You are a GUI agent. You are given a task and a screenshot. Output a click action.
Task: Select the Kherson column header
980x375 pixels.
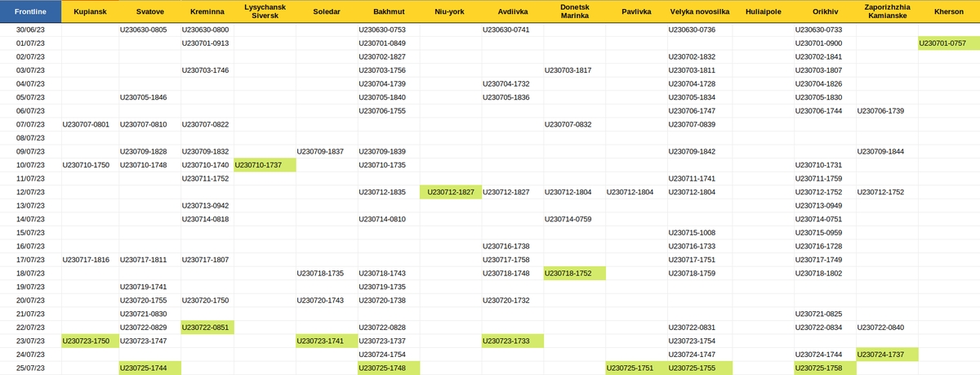coord(948,12)
